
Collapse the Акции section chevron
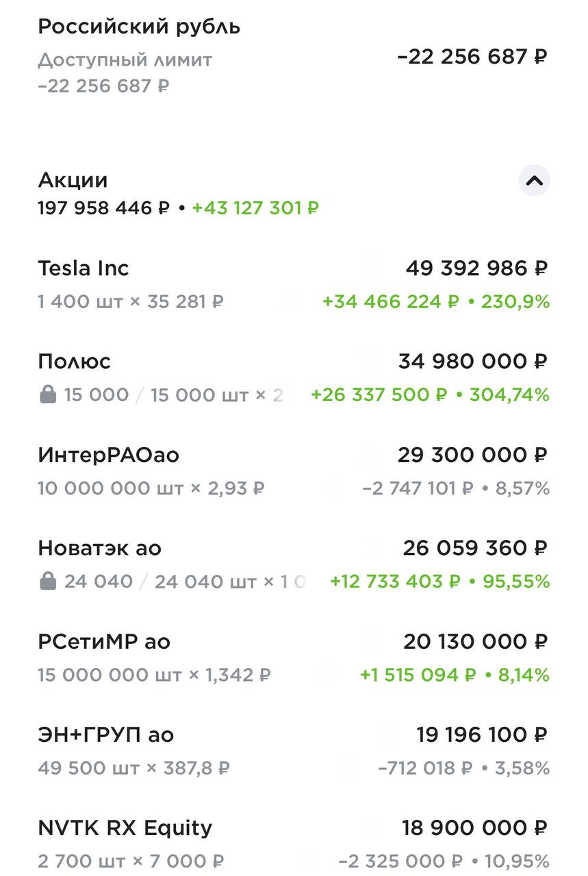click(534, 181)
